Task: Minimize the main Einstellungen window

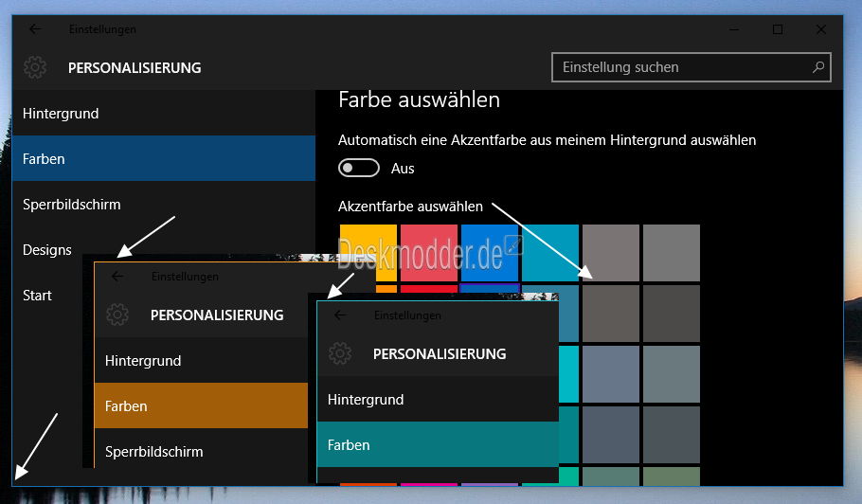Action: point(734,29)
